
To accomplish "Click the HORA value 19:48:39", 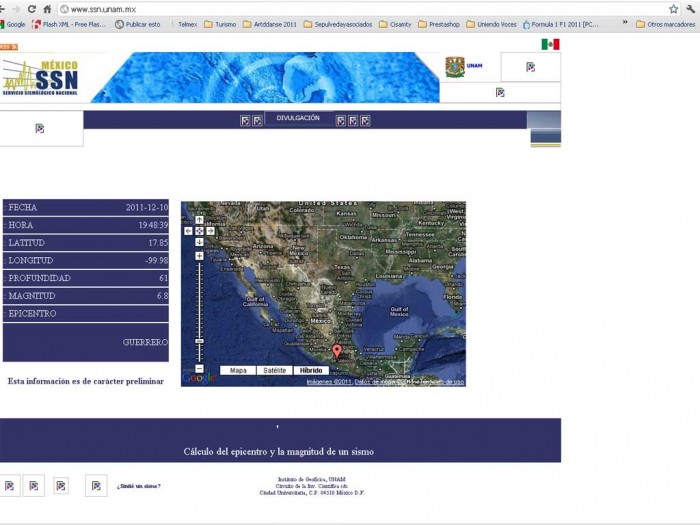I will tap(153, 225).
